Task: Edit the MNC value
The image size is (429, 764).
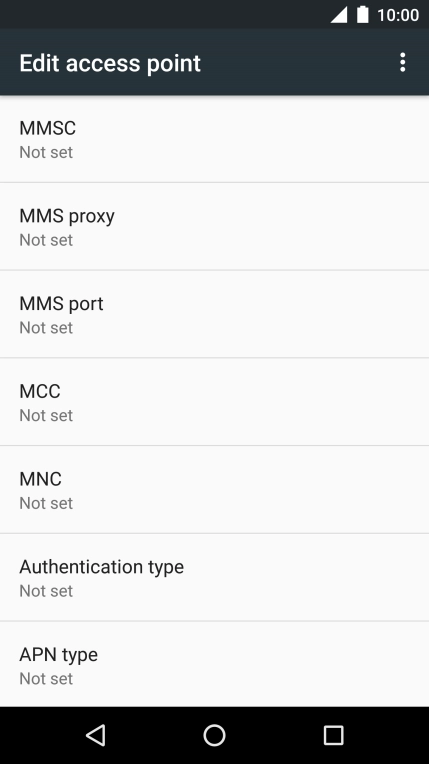Action: tap(214, 490)
